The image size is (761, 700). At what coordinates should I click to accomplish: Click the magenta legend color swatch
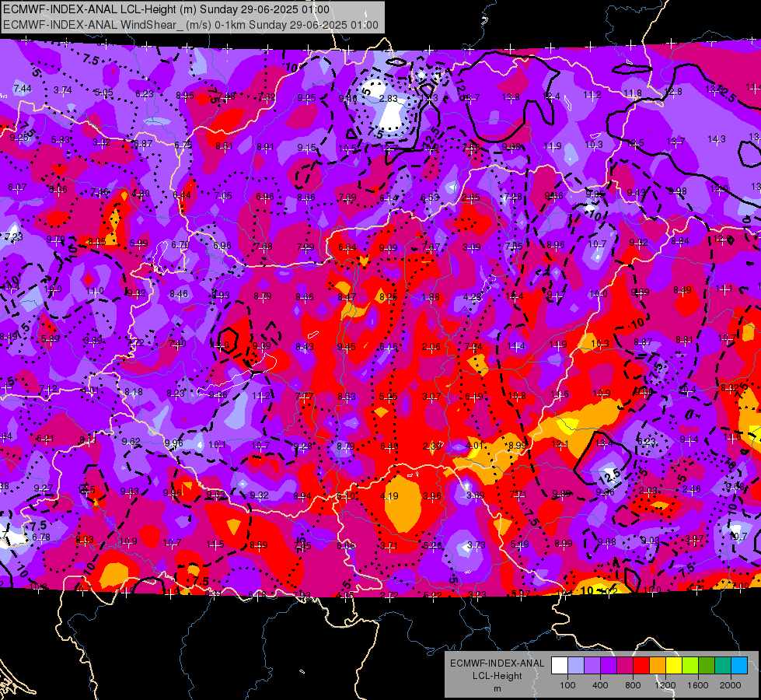pos(625,666)
